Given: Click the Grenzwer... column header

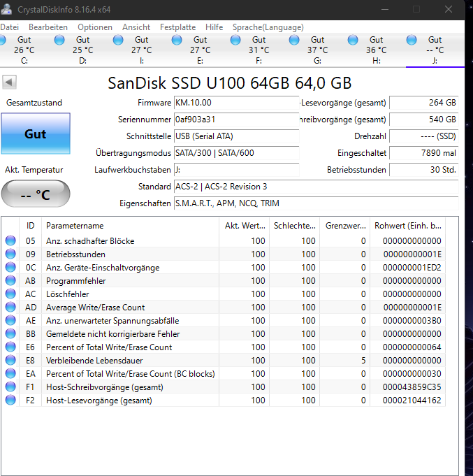Looking at the screenshot, I should [345, 226].
